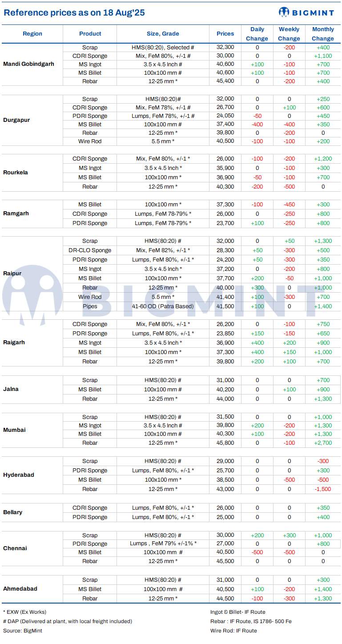Select the "Reference prices as on 18 Aug'25" title

[74, 13]
